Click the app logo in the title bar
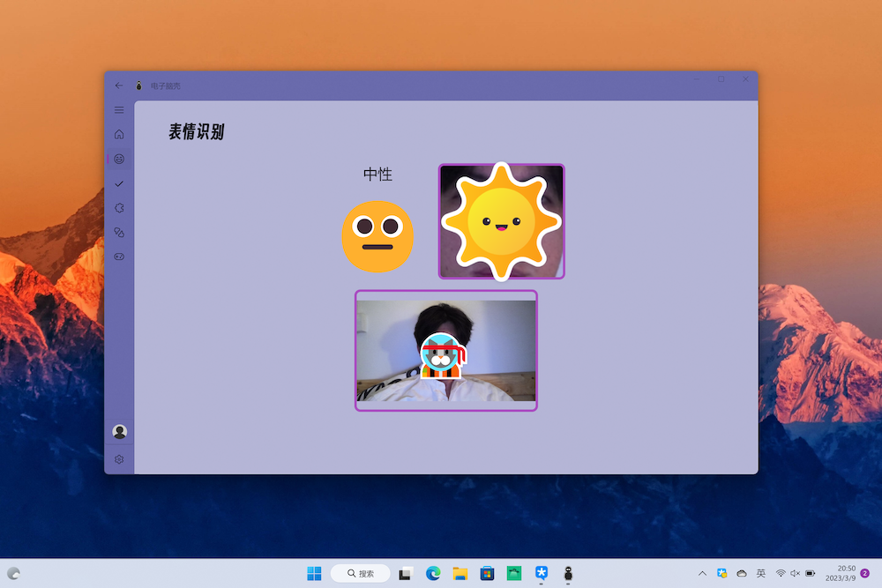Viewport: 882px width, 588px height. (139, 86)
